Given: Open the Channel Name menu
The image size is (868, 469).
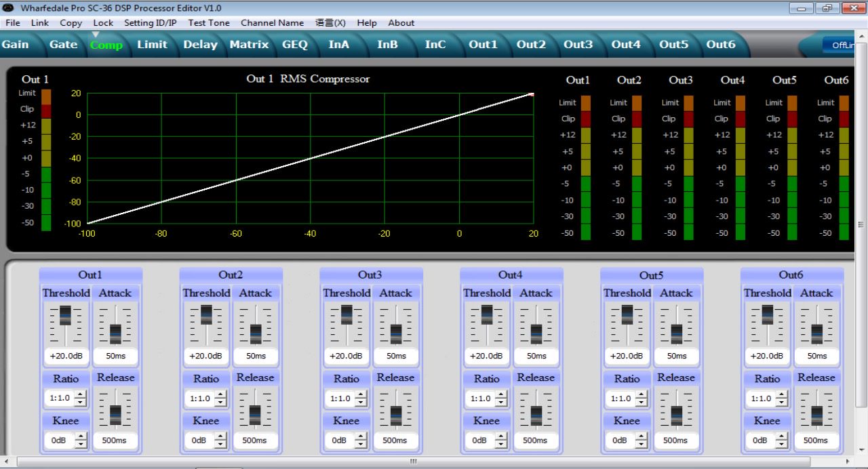Looking at the screenshot, I should tap(272, 22).
